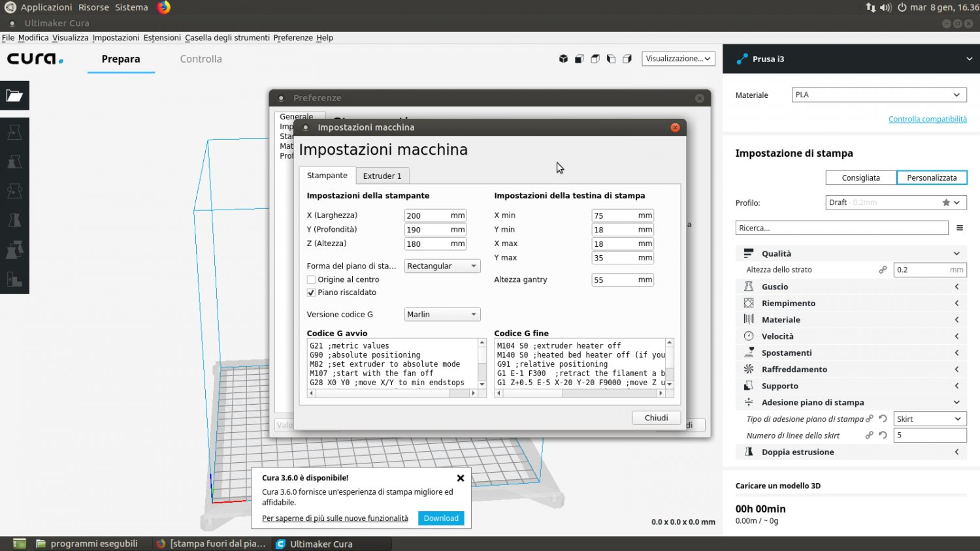The image size is (980, 551).
Task: Open the Versione codice G Marlin dropdown
Action: pyautogui.click(x=442, y=315)
